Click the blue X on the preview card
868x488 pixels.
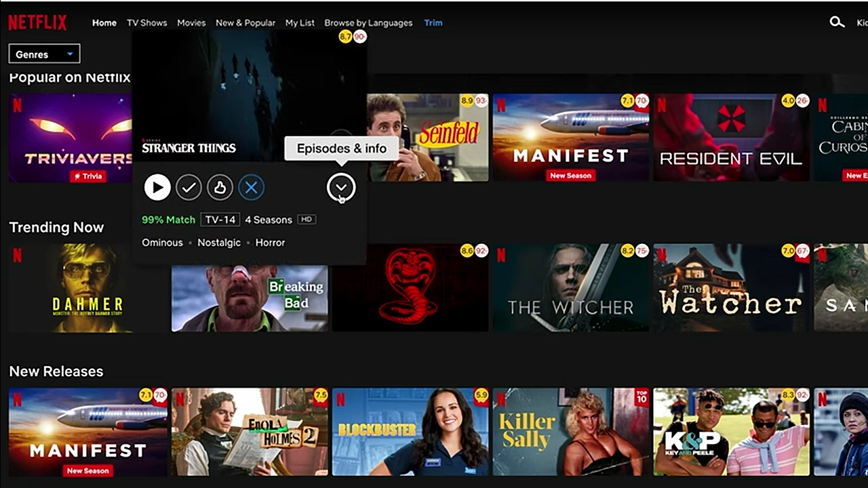pyautogui.click(x=251, y=187)
